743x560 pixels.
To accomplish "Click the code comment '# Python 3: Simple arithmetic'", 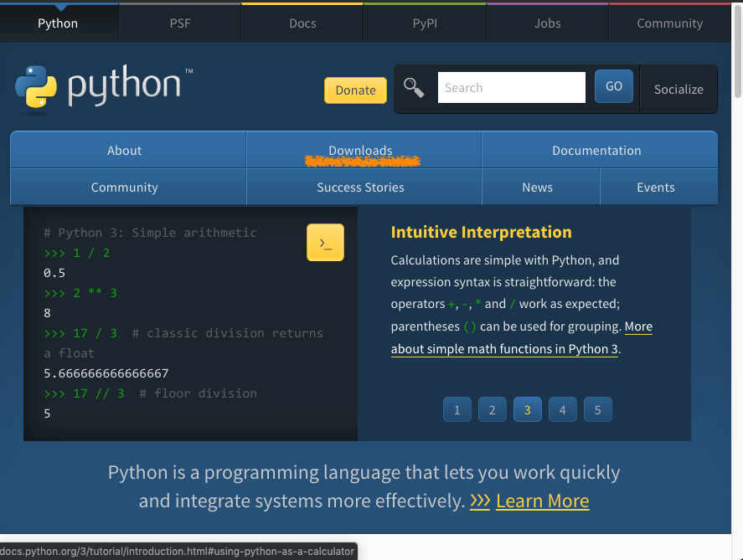I will point(150,233).
